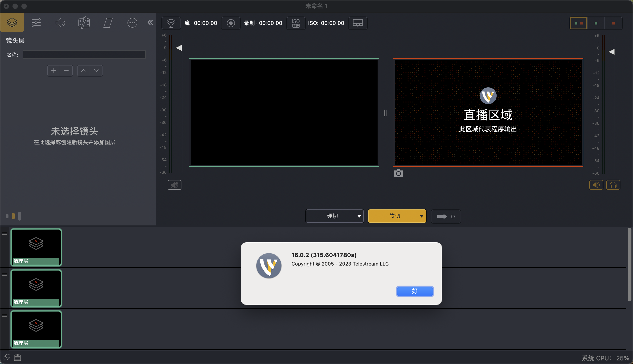
Task: Click the 录制: 00:00:00 timer text
Action: pos(263,23)
